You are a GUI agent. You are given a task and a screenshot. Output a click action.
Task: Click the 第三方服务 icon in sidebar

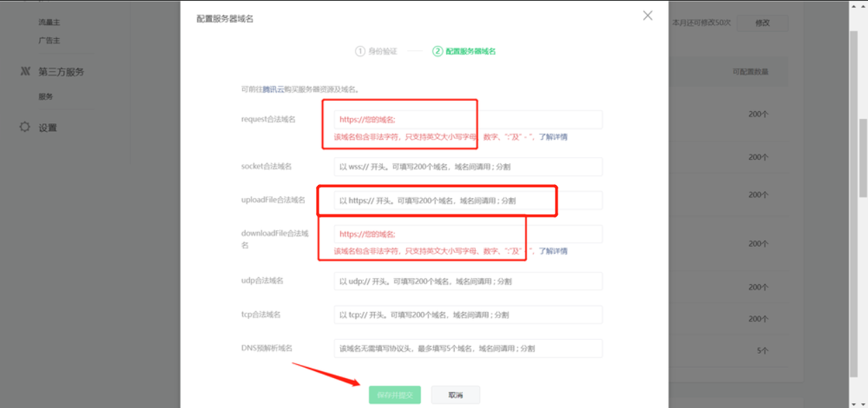25,72
